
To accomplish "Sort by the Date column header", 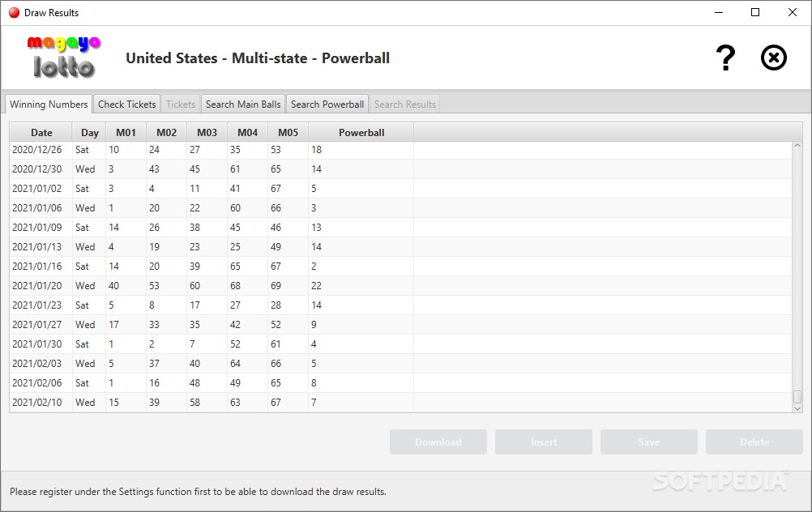I will (x=41, y=133).
